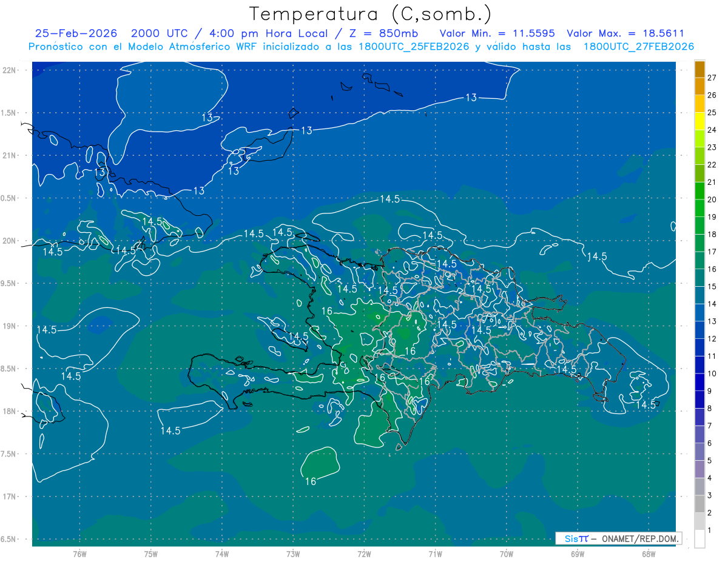728x562 pixels.
Task: Click the 68W longitude axis label
Action: (648, 554)
